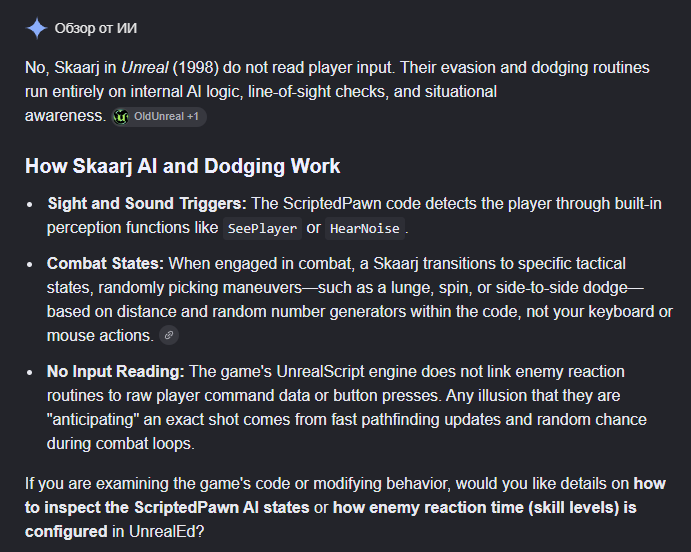Click the bold word configured in the last line
Screen dimensions: 691x552
pyautogui.click(x=66, y=531)
